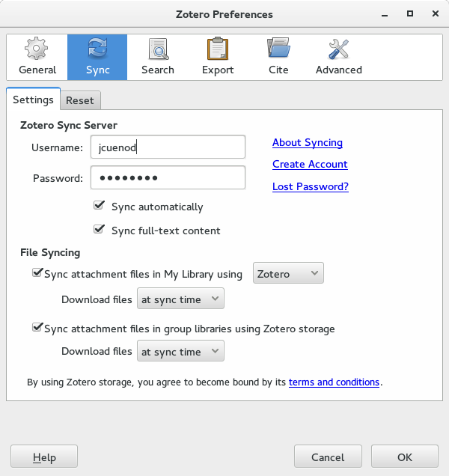Maximize the Zotero Preferences window
Screen dimensions: 449x476
(410, 13)
